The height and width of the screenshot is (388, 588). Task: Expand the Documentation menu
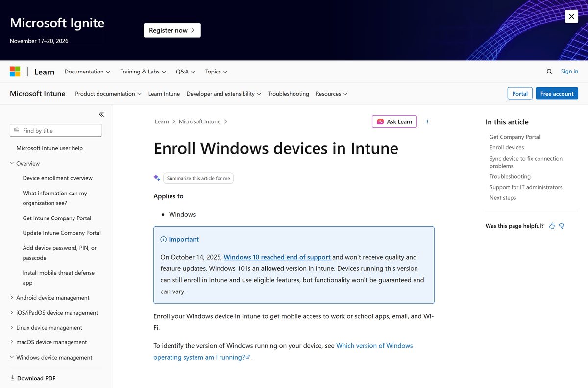87,72
